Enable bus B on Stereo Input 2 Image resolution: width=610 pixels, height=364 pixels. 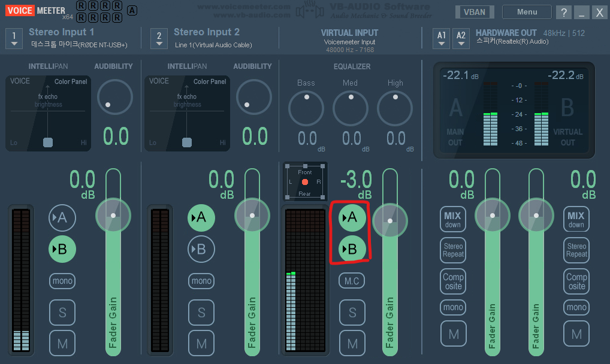pyautogui.click(x=201, y=249)
